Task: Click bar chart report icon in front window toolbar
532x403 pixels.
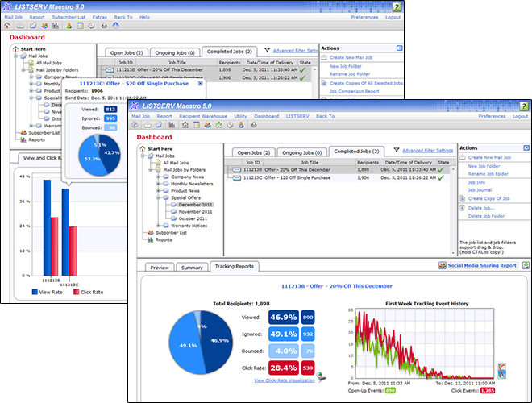Action: pyautogui.click(x=172, y=125)
